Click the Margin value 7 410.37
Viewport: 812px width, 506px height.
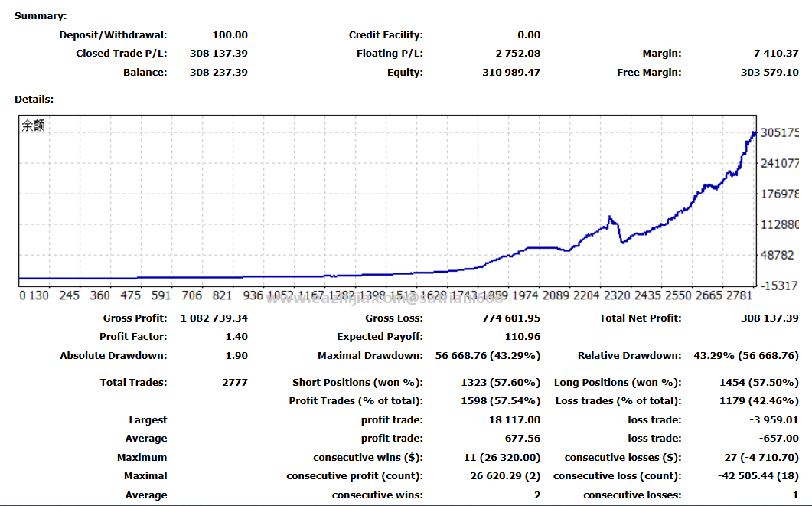tap(776, 54)
